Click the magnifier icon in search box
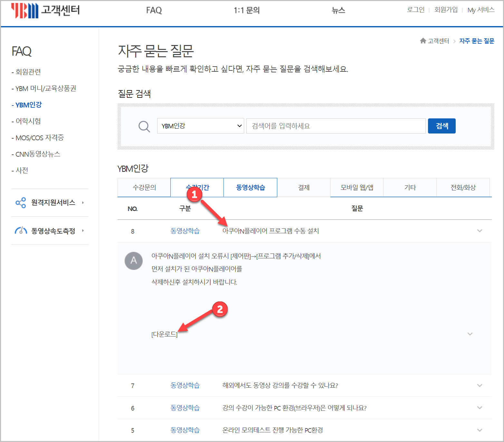This screenshot has width=504, height=442. click(144, 126)
